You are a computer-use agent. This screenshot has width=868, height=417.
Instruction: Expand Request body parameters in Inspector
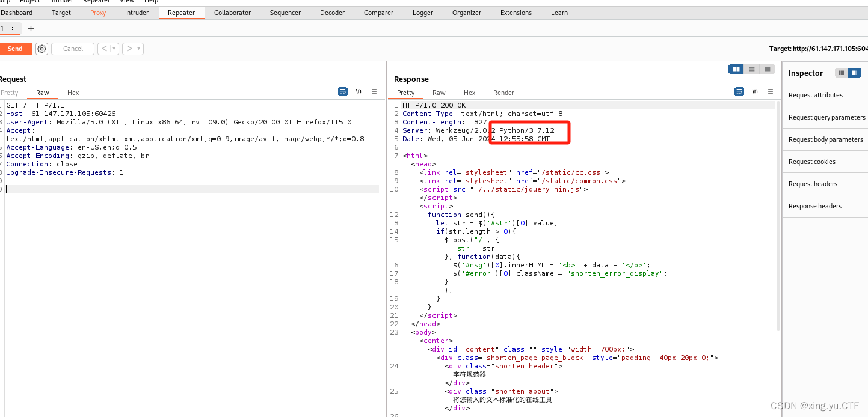(x=825, y=139)
